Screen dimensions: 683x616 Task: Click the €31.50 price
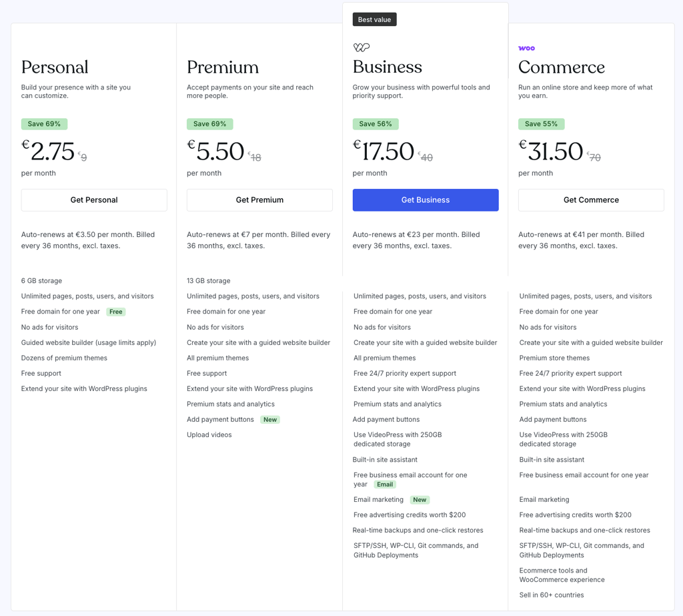pos(550,151)
